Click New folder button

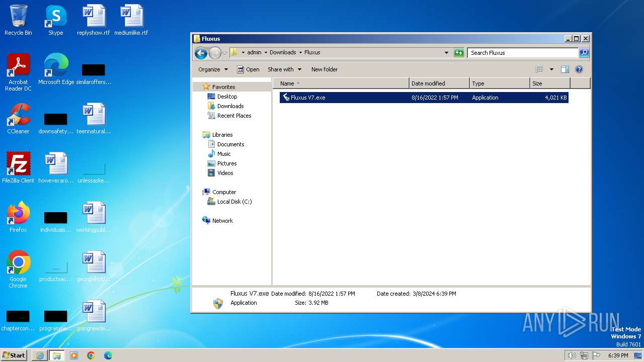(x=325, y=69)
